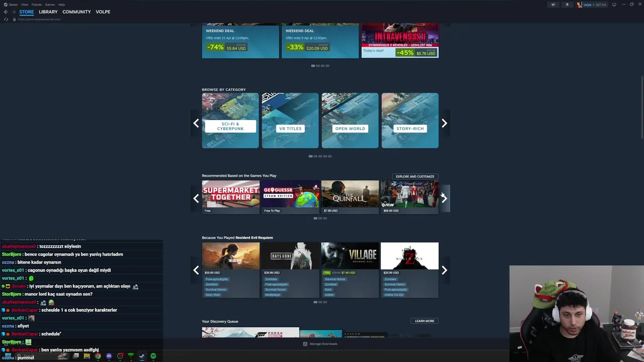Image resolution: width=644 pixels, height=362 pixels.
Task: Open the notifications bell
Action: point(567,5)
